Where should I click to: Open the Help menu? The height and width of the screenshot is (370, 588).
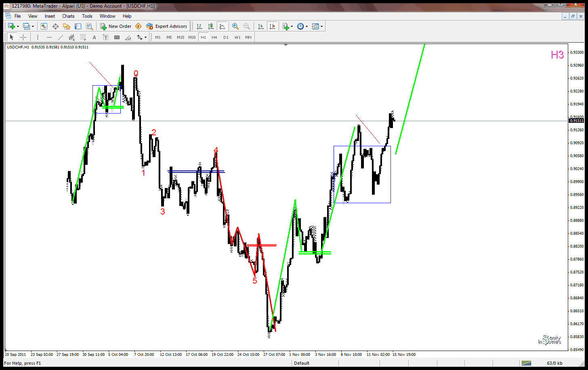[x=127, y=16]
